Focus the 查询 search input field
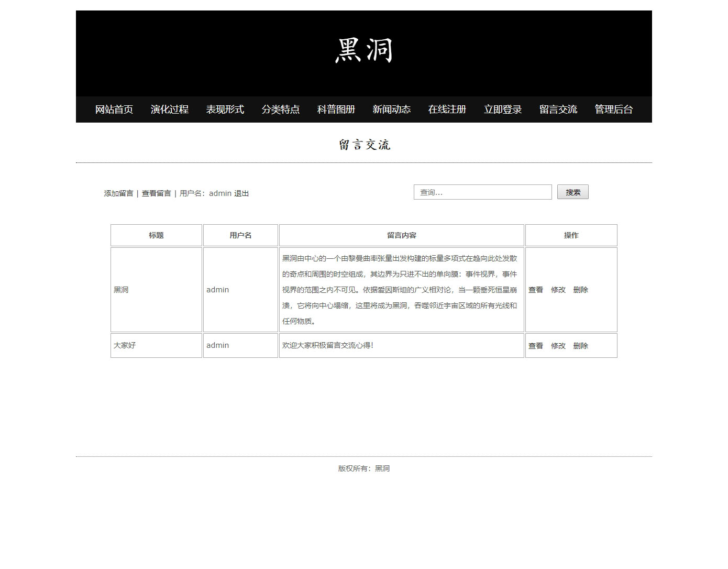 483,192
